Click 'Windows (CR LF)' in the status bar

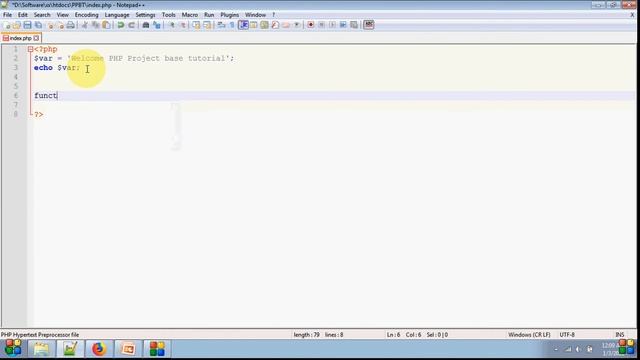pos(529,335)
